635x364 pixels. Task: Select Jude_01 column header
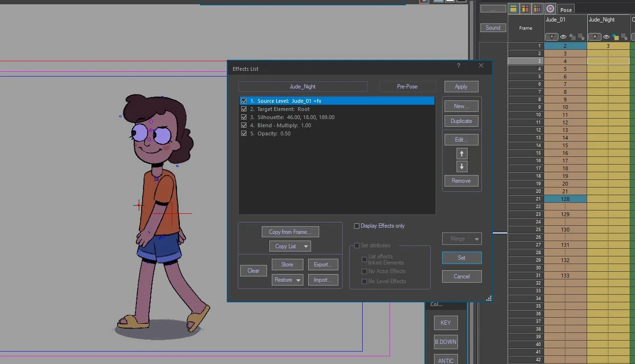[556, 20]
